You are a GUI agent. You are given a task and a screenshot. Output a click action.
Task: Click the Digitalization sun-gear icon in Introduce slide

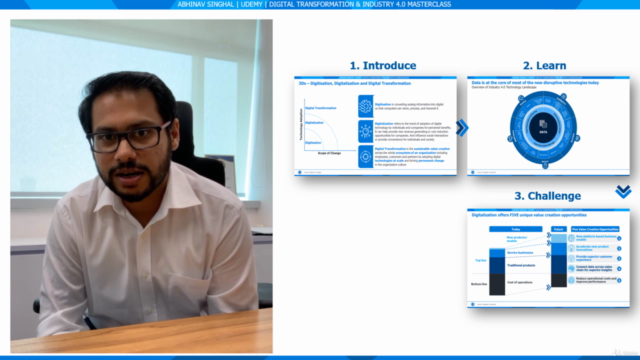(x=365, y=131)
